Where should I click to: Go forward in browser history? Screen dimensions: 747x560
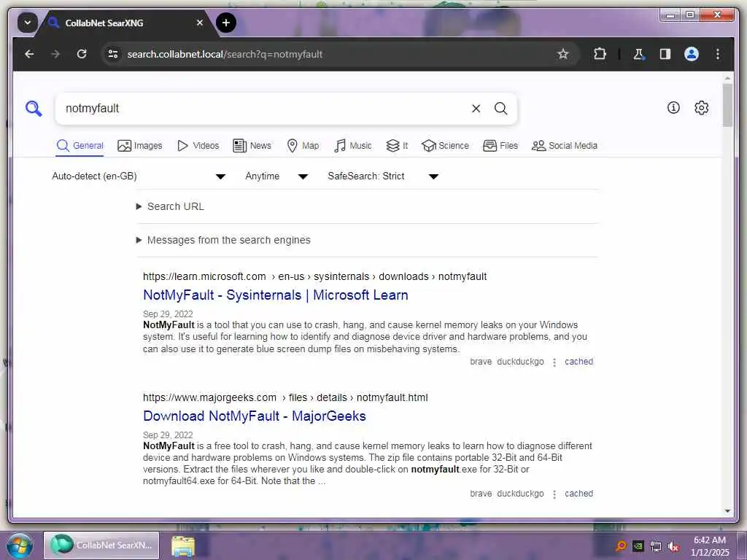point(55,54)
